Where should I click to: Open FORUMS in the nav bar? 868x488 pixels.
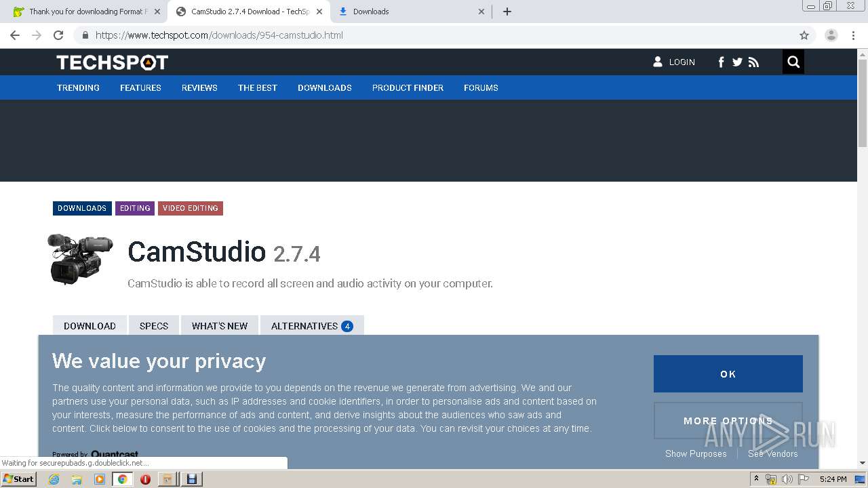pos(481,87)
